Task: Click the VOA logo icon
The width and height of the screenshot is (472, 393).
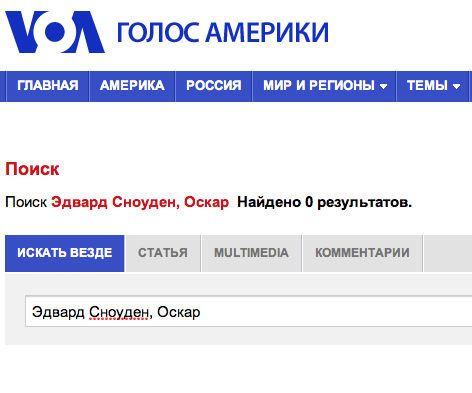Action: tap(55, 32)
